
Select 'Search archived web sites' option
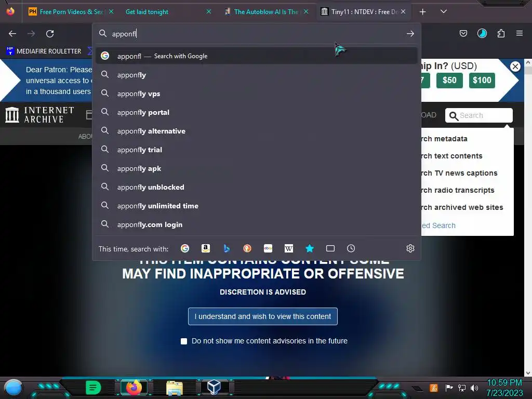pyautogui.click(x=462, y=207)
